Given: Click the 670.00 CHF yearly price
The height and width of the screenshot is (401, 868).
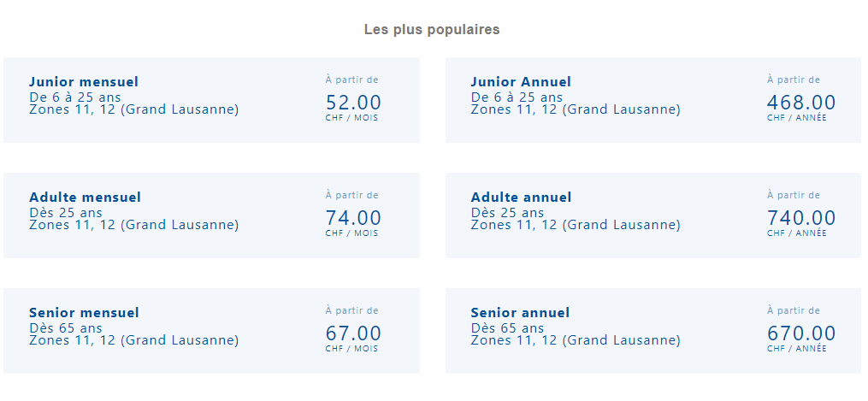Looking at the screenshot, I should point(801,333).
